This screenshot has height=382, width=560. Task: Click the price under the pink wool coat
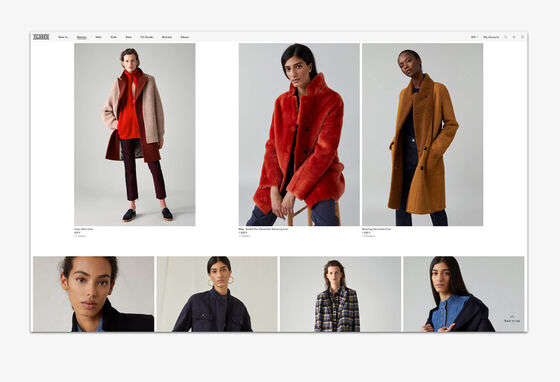tap(77, 233)
